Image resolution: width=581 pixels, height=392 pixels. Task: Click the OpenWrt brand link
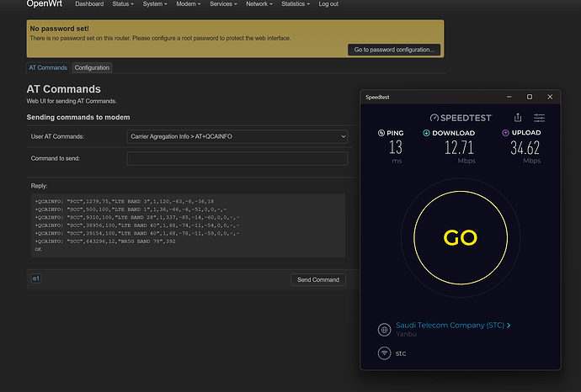[x=44, y=4]
